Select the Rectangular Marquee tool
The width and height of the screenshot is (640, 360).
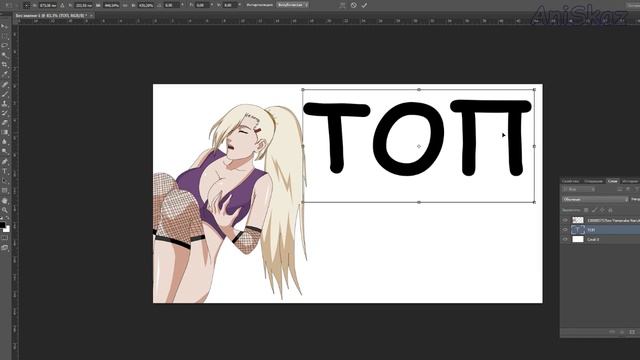pos(4,36)
